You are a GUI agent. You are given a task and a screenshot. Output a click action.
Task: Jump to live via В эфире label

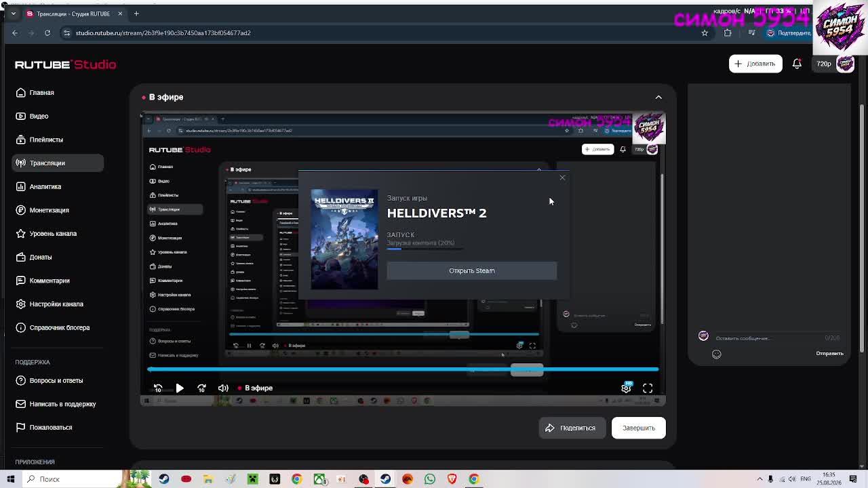pyautogui.click(x=255, y=388)
